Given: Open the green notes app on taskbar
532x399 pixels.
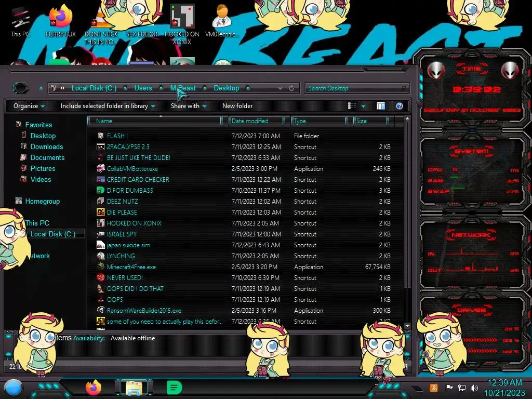Looking at the screenshot, I should (175, 388).
